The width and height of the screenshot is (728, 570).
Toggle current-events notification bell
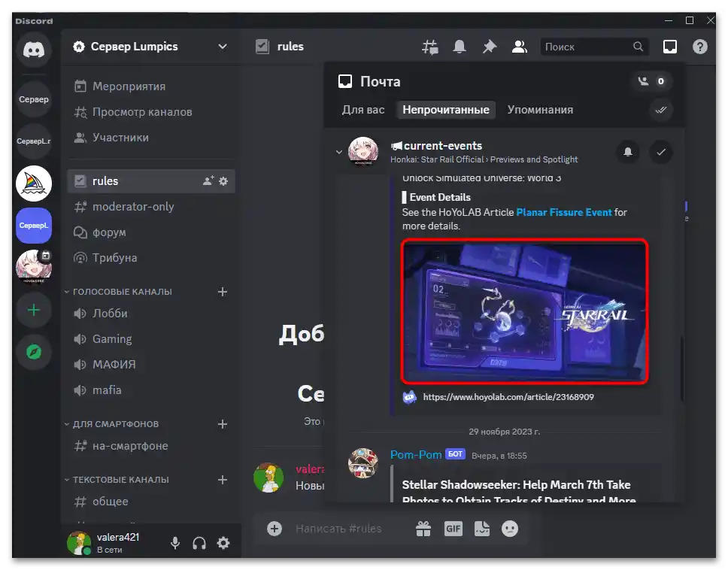628,152
